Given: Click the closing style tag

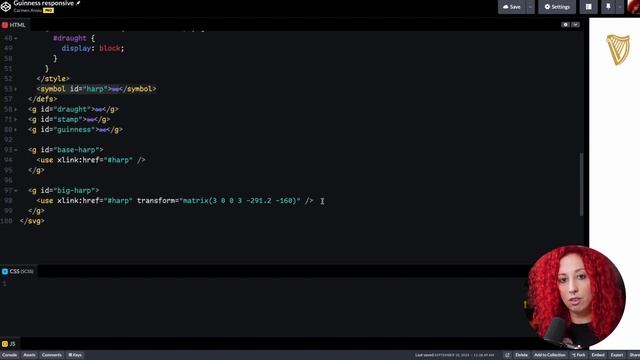Looking at the screenshot, I should (x=53, y=79).
